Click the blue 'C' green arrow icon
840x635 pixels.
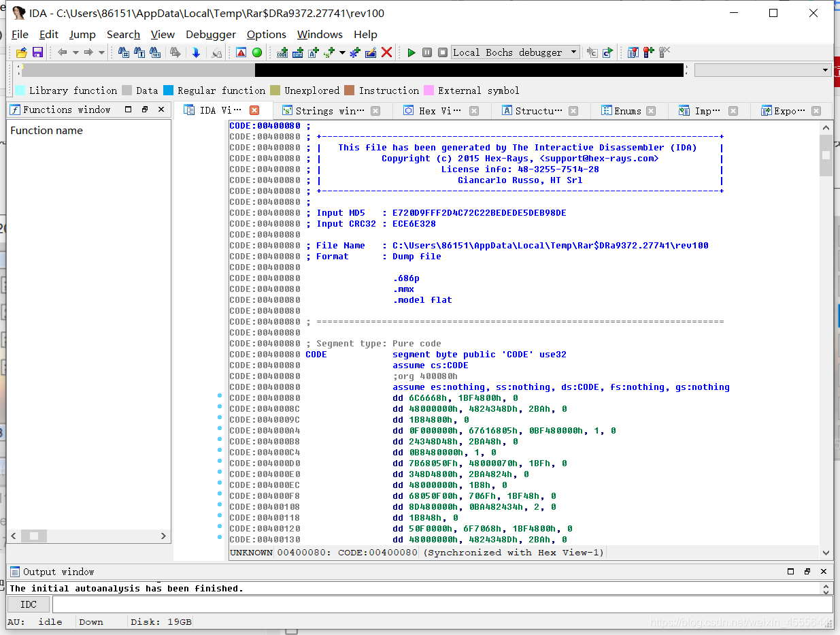click(x=607, y=52)
